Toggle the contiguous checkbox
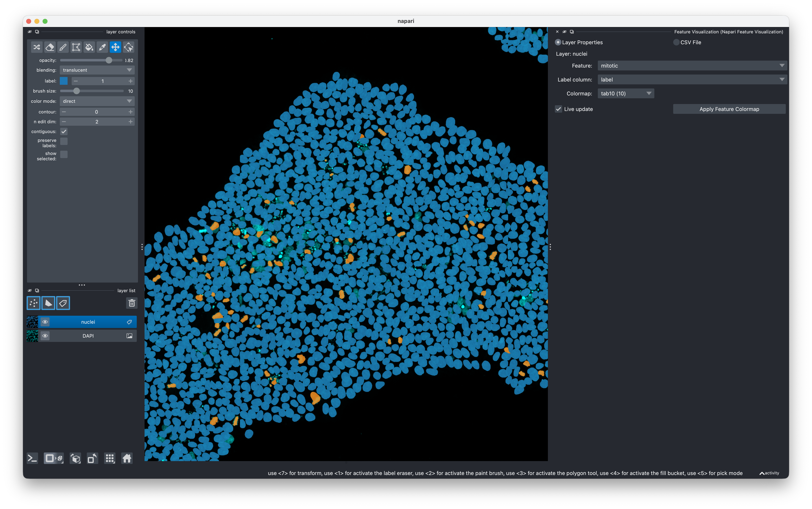The width and height of the screenshot is (812, 509). pyautogui.click(x=64, y=132)
